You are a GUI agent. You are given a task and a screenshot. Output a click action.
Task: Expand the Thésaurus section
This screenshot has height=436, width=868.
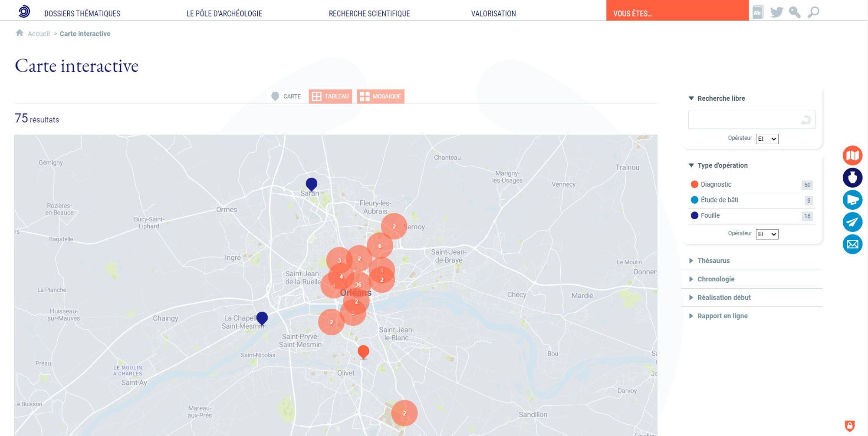[x=710, y=261]
